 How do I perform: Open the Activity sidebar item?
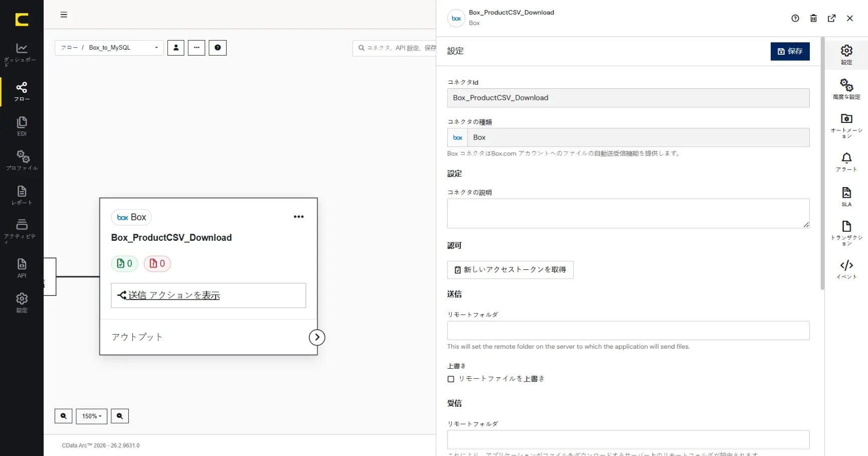pos(22,231)
